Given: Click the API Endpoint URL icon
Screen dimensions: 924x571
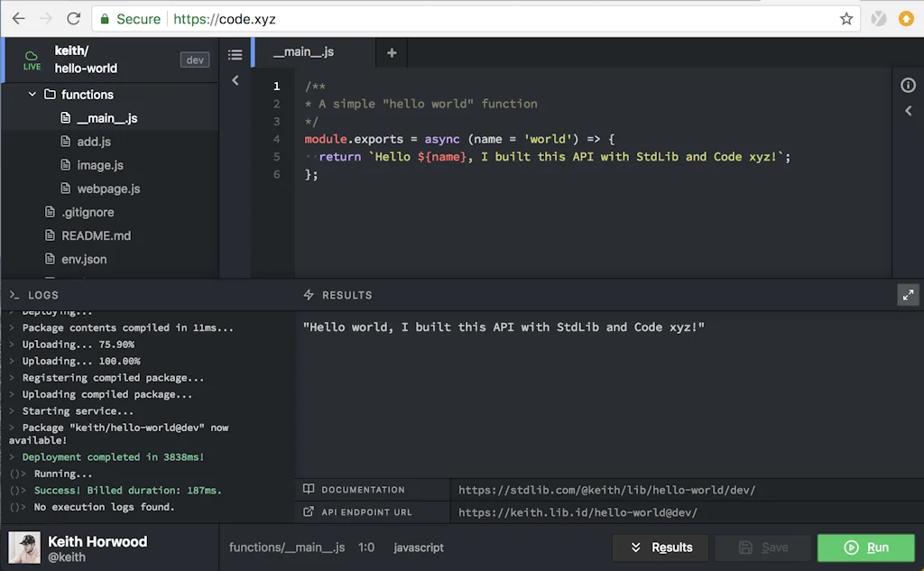Looking at the screenshot, I should 310,511.
